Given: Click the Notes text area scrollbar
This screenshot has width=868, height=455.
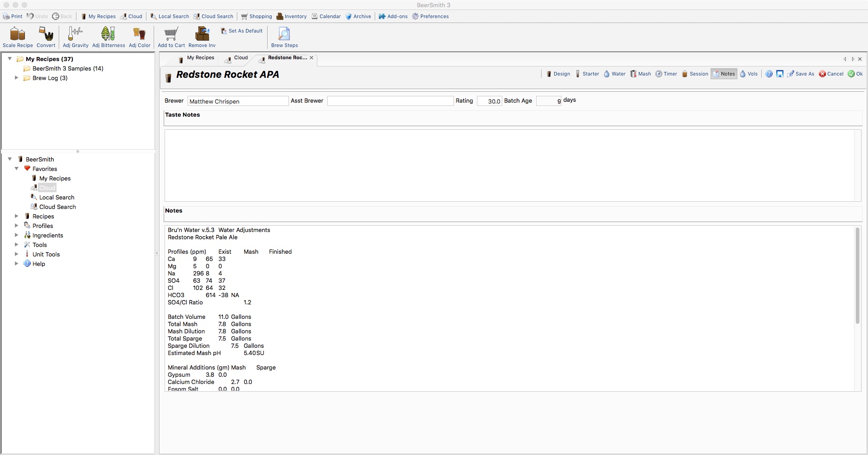Looking at the screenshot, I should click(x=857, y=276).
